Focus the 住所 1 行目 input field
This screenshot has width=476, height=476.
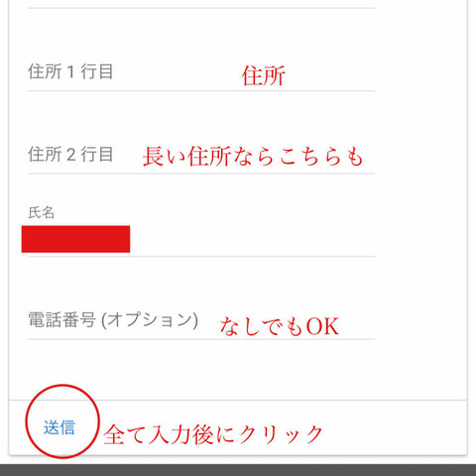pyautogui.click(x=201, y=72)
